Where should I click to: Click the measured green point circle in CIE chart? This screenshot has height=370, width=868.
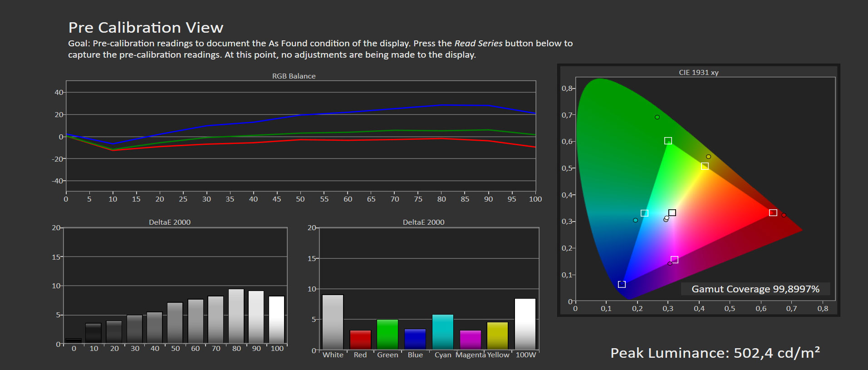tap(657, 117)
